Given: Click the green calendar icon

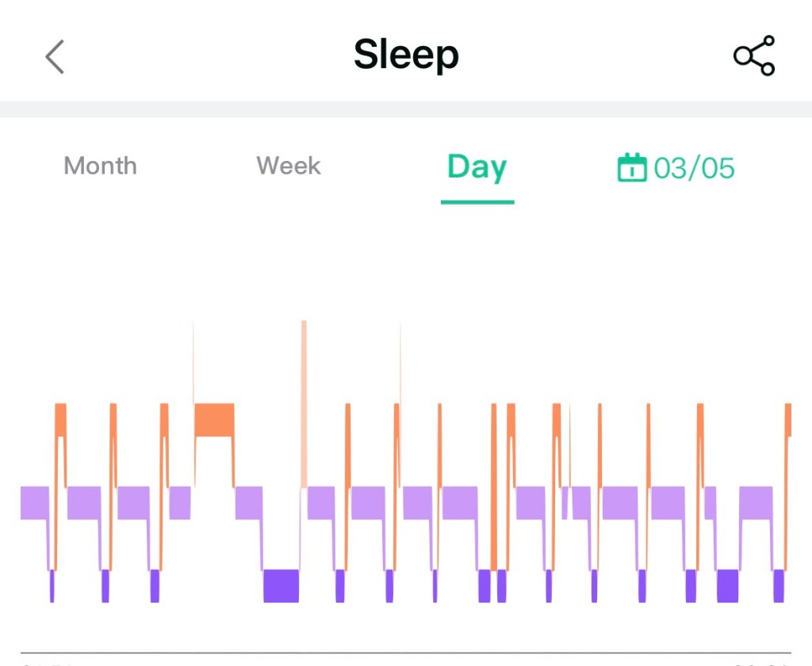Looking at the screenshot, I should point(632,167).
